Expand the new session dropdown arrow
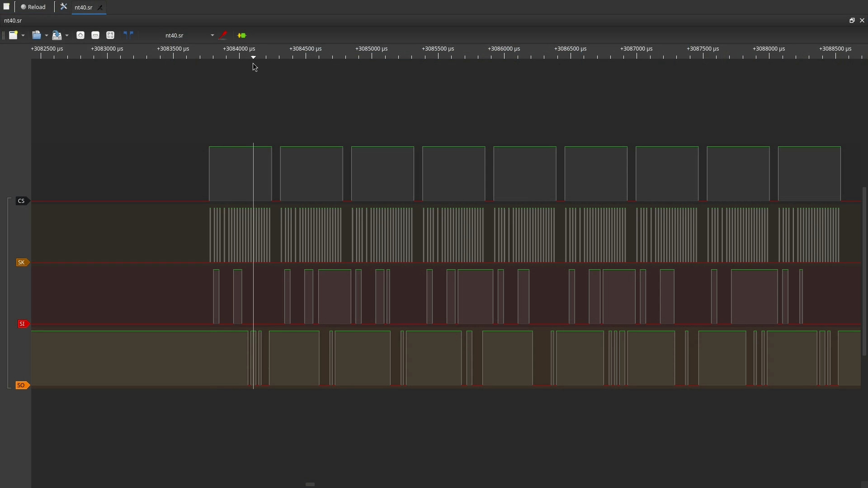The image size is (868, 488). tap(23, 35)
